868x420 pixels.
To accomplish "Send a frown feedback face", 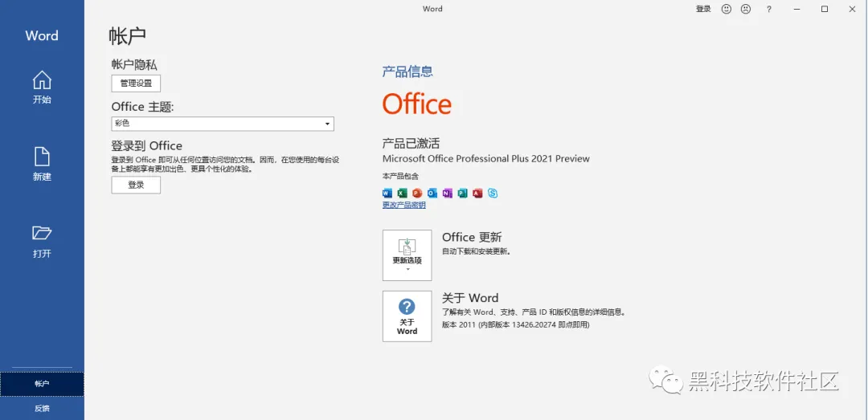I will [746, 9].
